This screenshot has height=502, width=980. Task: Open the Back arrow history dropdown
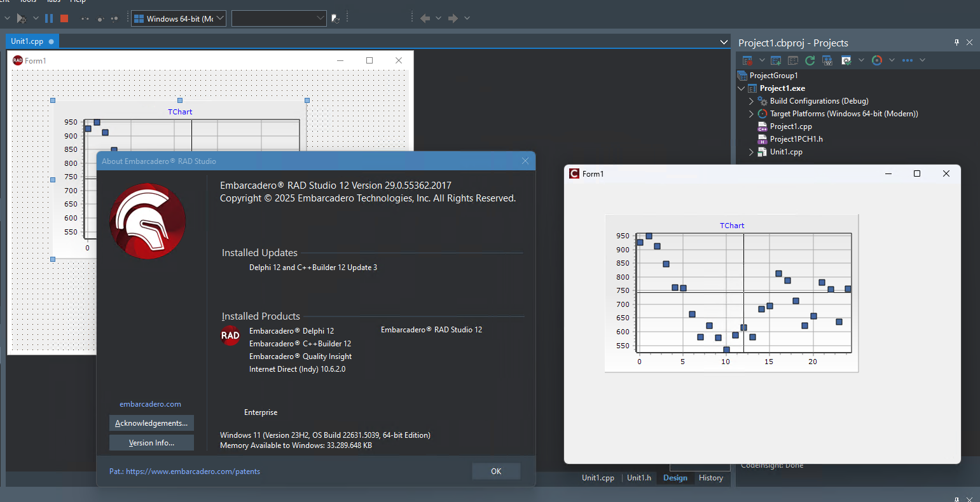[439, 18]
